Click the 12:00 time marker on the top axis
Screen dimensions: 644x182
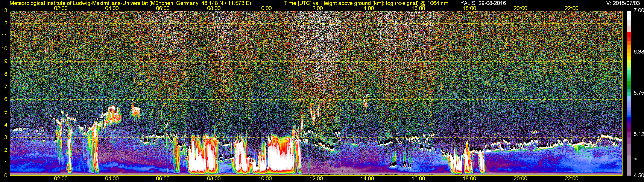click(x=316, y=8)
